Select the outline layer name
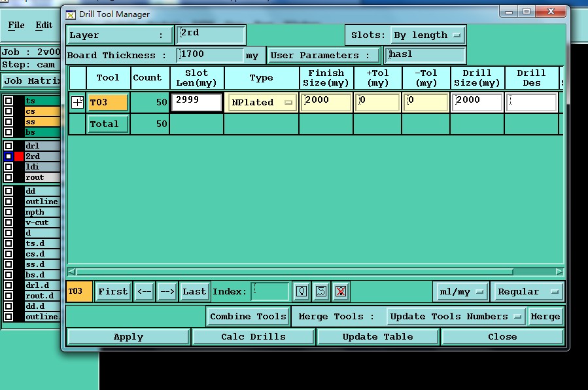Image resolution: width=588 pixels, height=390 pixels. point(43,202)
